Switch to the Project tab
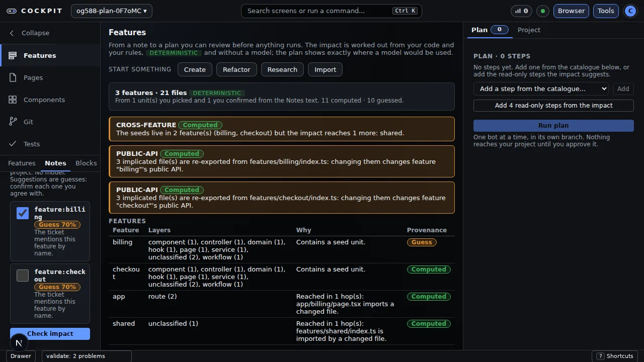Image resolution: width=644 pixels, height=362 pixels. (x=529, y=30)
